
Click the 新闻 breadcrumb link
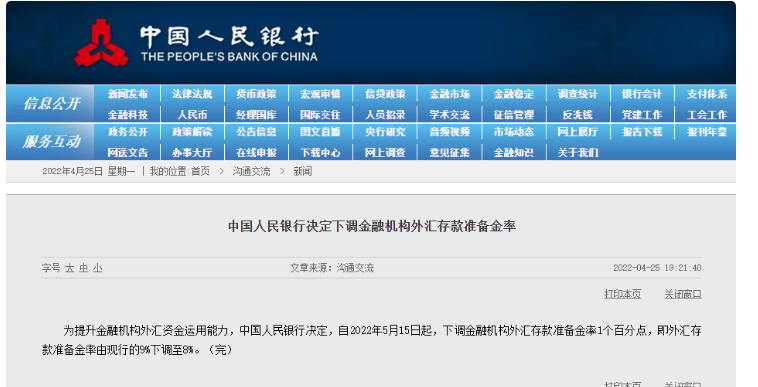pyautogui.click(x=303, y=172)
